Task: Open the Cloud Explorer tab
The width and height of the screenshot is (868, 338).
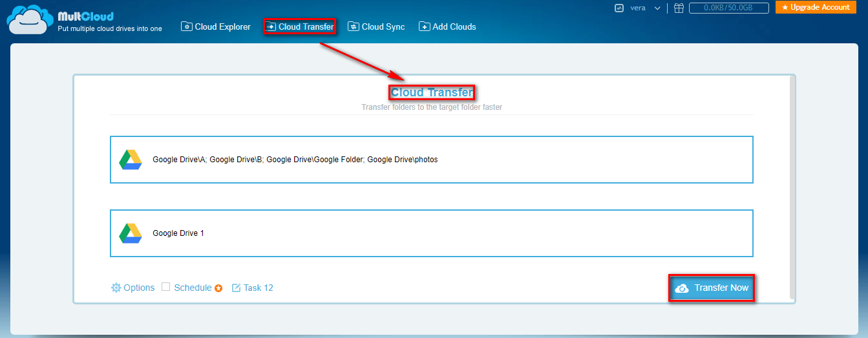Action: coord(216,26)
